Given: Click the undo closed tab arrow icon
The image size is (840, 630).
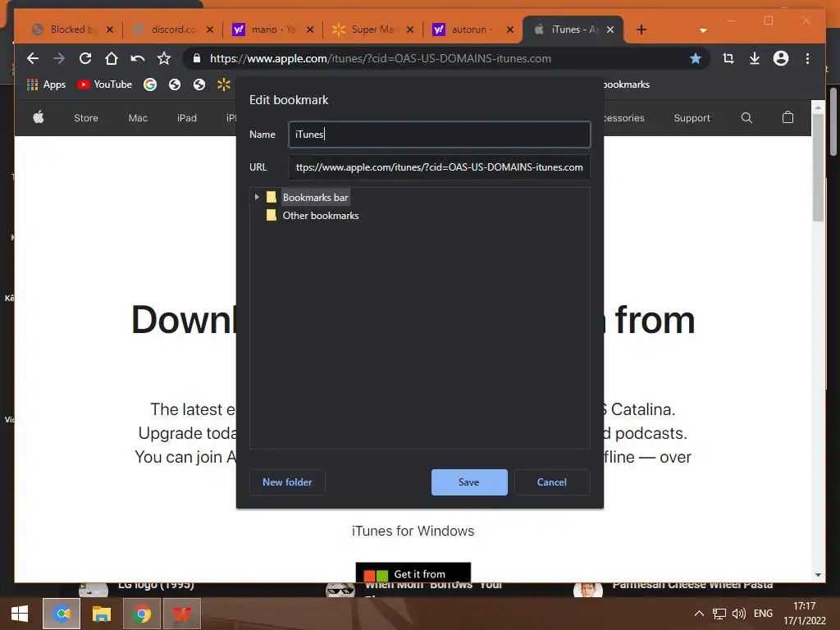Looking at the screenshot, I should point(138,58).
